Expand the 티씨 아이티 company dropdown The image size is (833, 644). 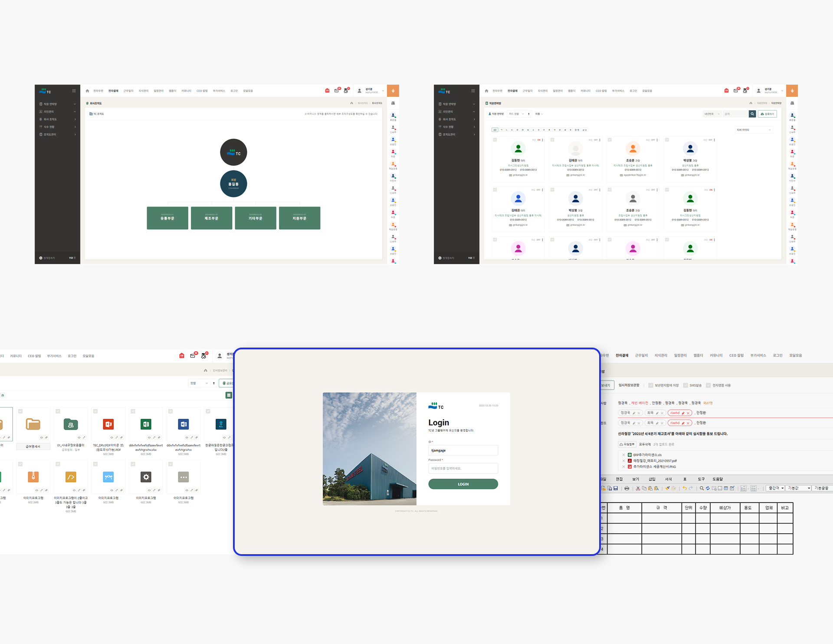[x=754, y=130]
